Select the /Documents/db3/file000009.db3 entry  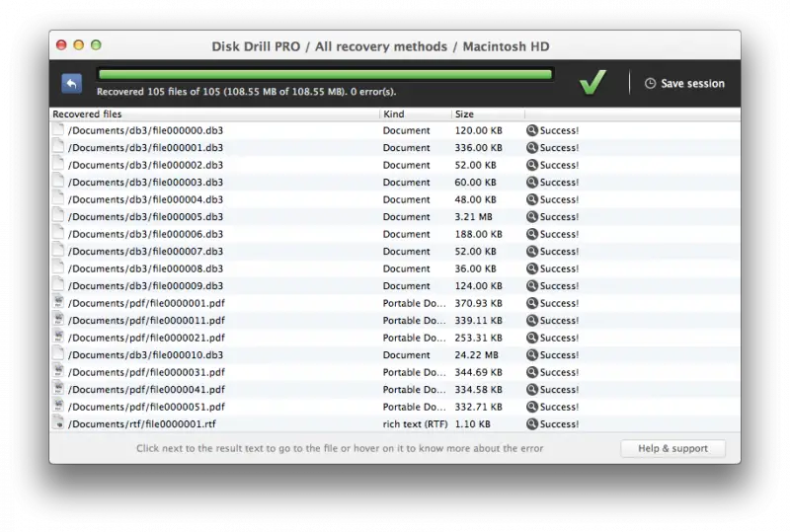click(x=394, y=285)
